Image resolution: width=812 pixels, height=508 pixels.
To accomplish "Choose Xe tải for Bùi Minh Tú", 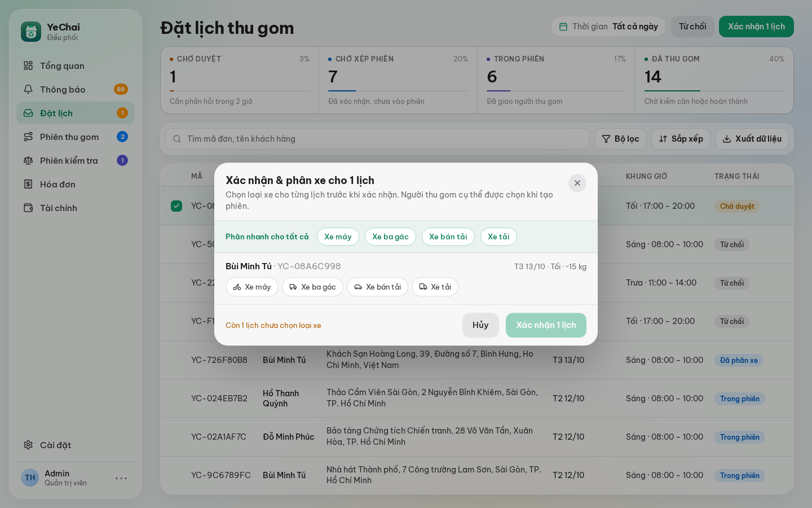I will (435, 287).
